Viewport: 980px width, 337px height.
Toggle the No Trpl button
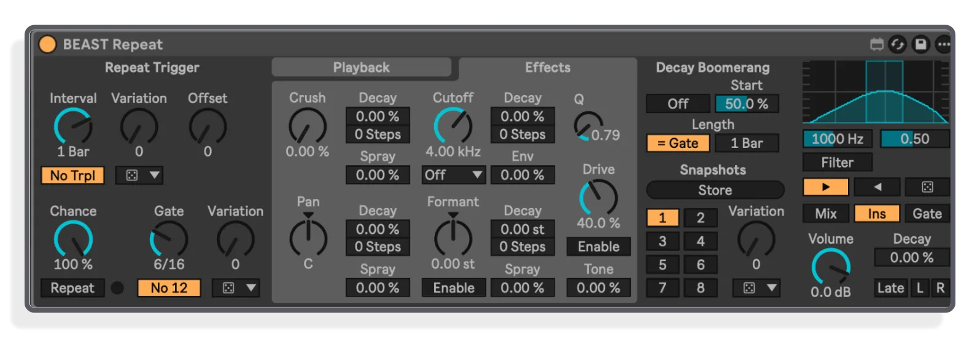coord(72,176)
